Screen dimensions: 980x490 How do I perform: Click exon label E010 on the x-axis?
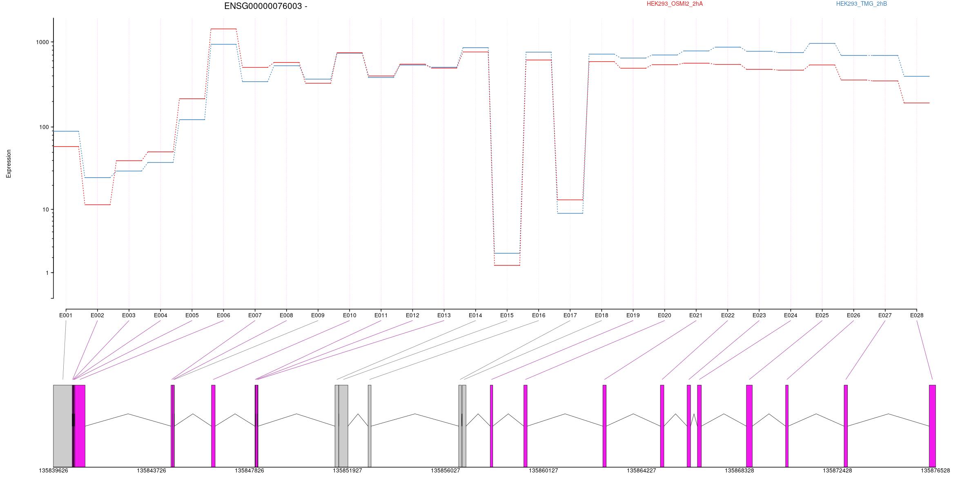(350, 315)
